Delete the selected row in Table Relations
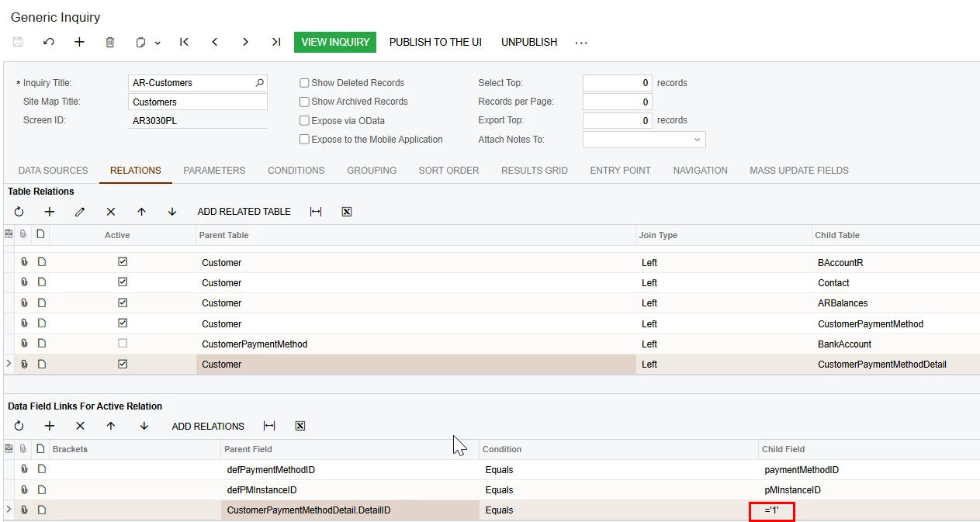This screenshot has width=980, height=522. [x=111, y=212]
